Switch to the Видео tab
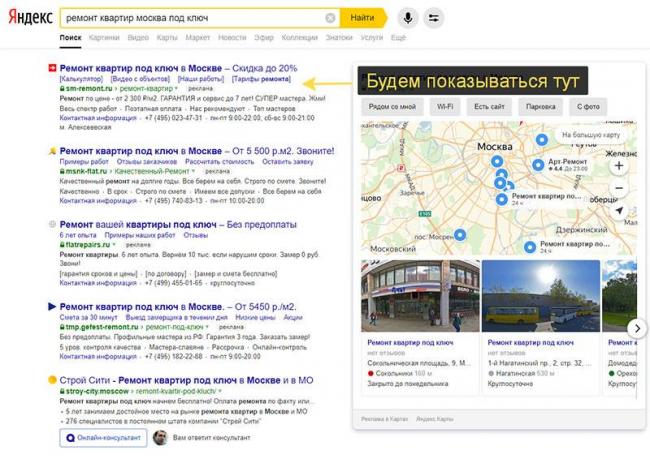This screenshot has width=650, height=459. pyautogui.click(x=138, y=37)
